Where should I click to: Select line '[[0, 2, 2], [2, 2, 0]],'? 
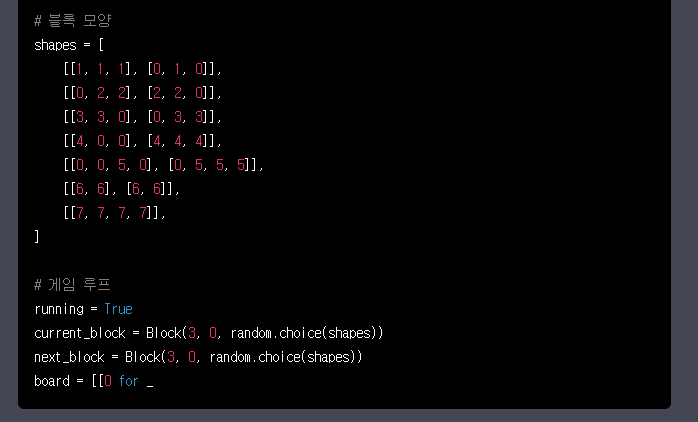coord(142,93)
